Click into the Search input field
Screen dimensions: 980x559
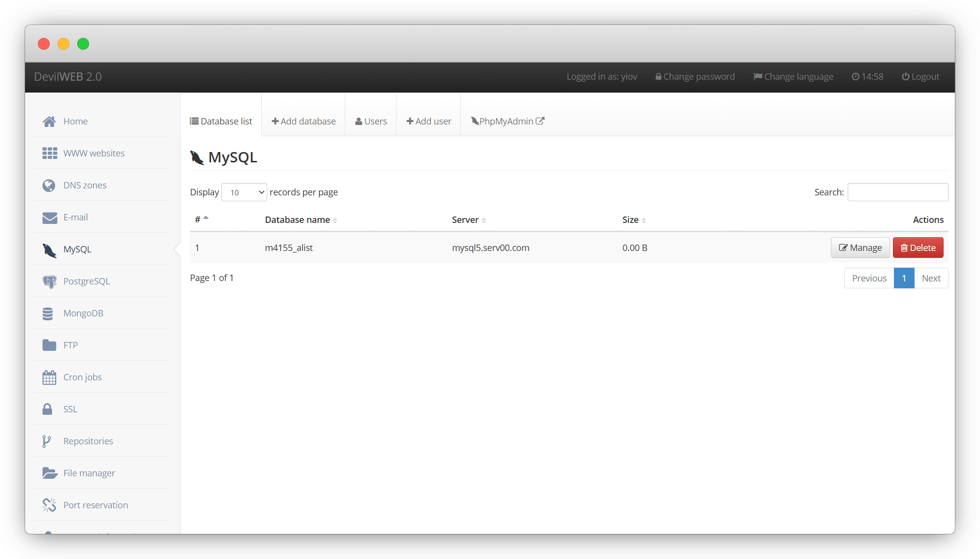click(897, 192)
